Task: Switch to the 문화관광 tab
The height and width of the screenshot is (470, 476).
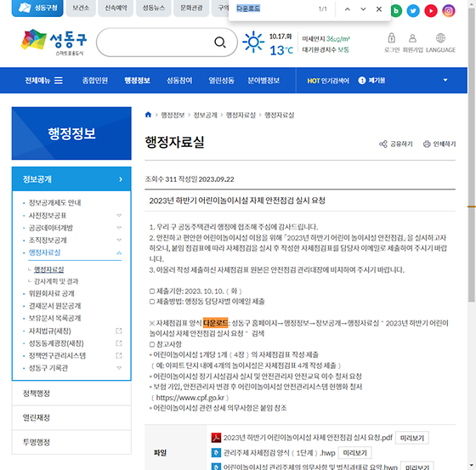Action: click(191, 8)
